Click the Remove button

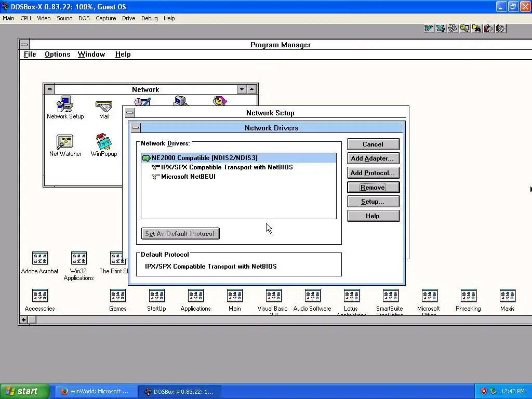pyautogui.click(x=373, y=187)
